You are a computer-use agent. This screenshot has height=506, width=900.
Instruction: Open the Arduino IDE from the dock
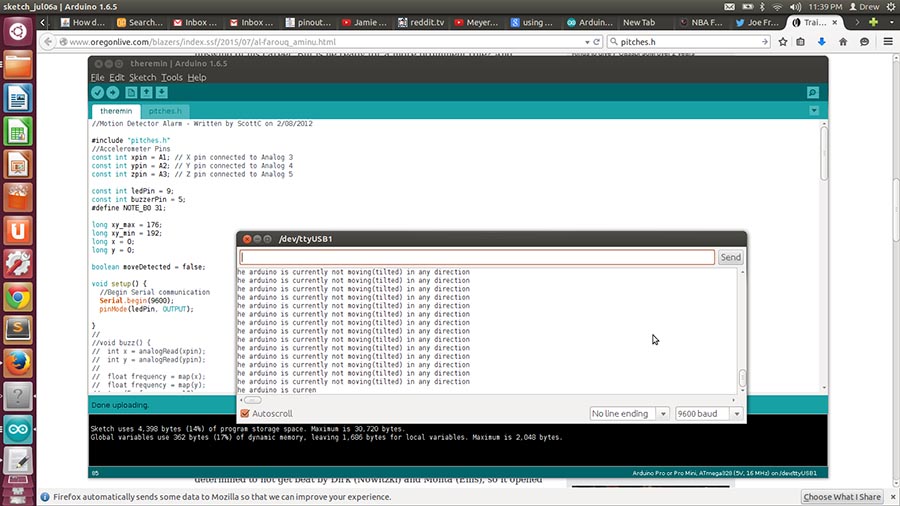[18, 429]
